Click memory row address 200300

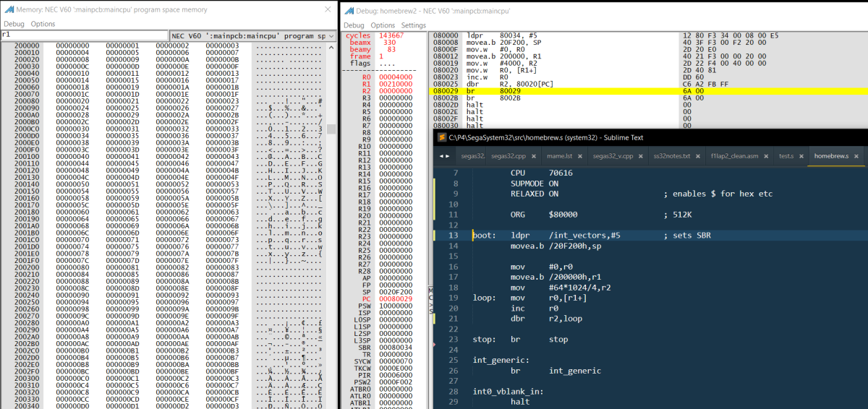26,379
